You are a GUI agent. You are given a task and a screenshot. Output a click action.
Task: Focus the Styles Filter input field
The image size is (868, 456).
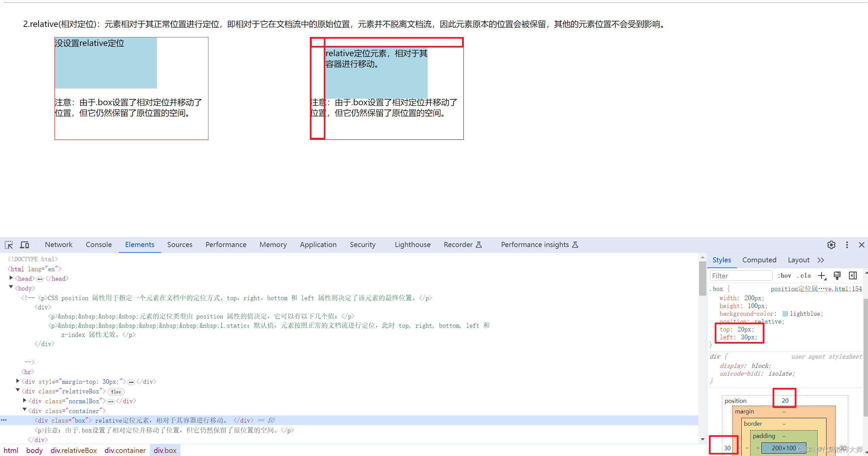[741, 276]
